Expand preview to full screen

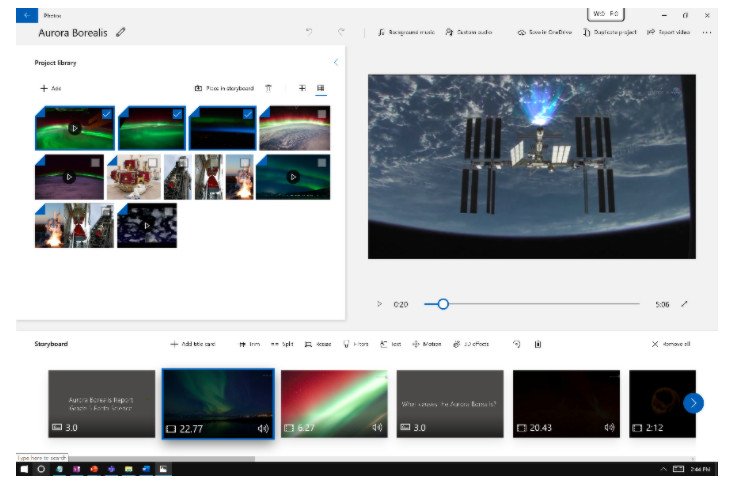click(684, 304)
